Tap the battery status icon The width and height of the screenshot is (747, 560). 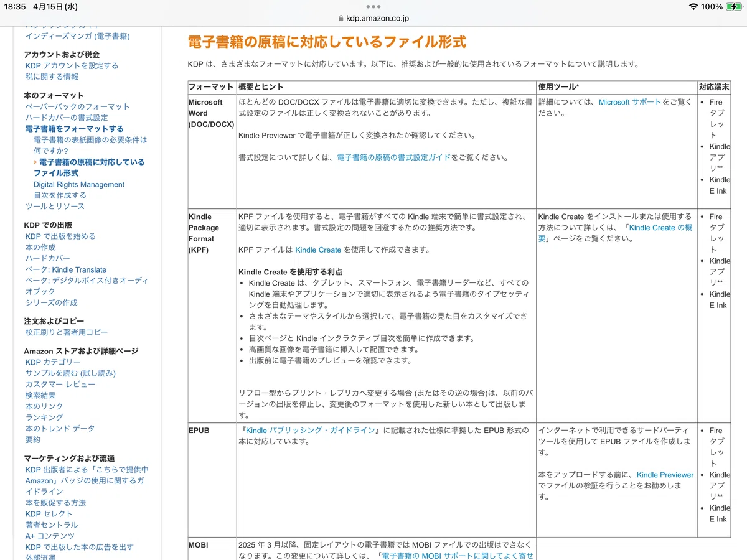[x=733, y=6]
